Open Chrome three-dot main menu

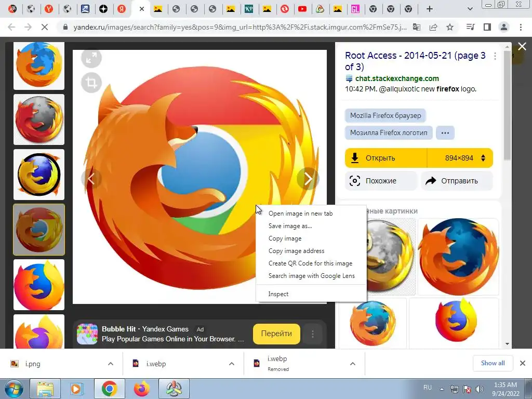521,27
